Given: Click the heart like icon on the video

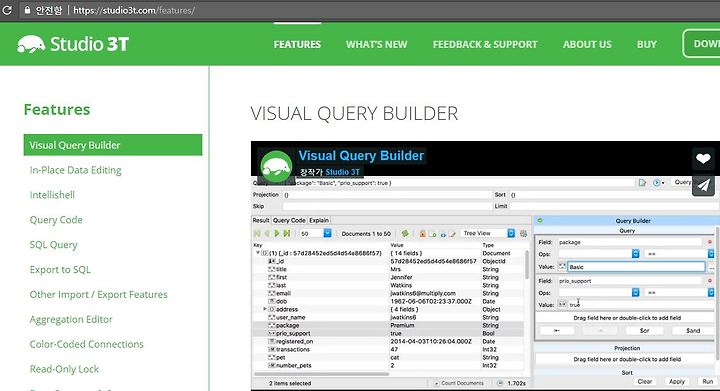Looking at the screenshot, I should tap(703, 159).
